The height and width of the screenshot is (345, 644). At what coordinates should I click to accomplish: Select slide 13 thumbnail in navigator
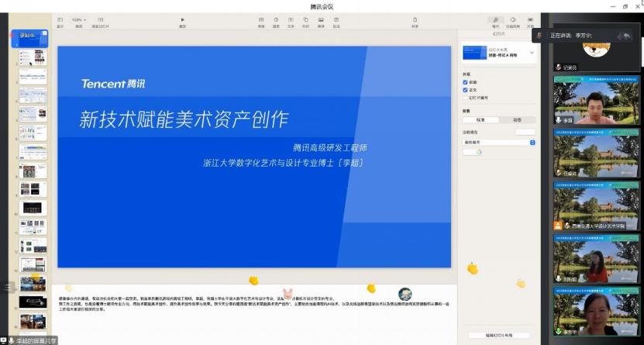[x=33, y=265]
